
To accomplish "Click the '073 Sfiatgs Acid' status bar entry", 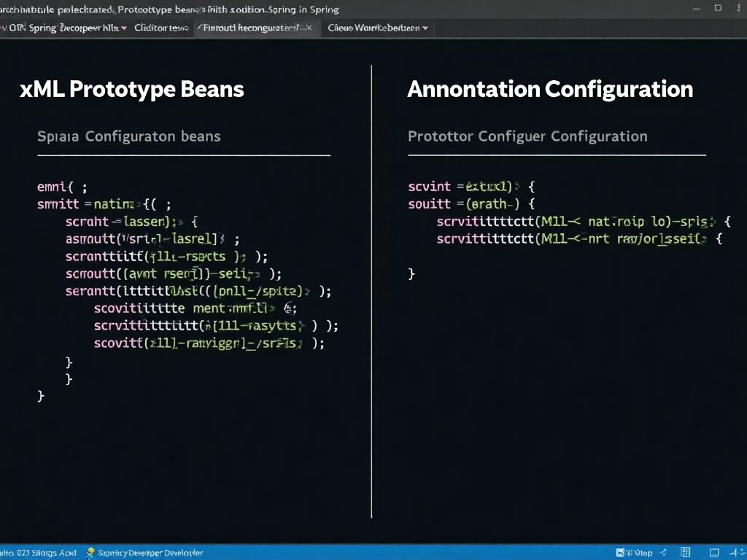I will tap(39, 553).
